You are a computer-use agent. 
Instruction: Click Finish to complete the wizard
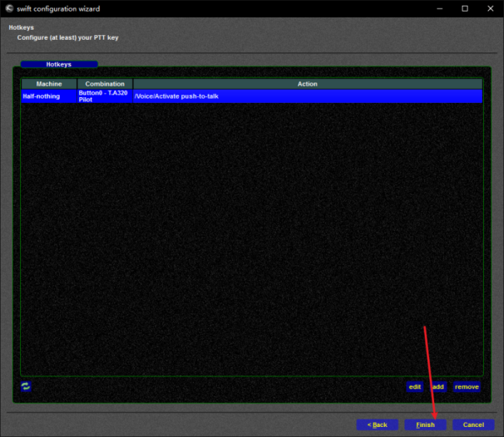point(425,425)
